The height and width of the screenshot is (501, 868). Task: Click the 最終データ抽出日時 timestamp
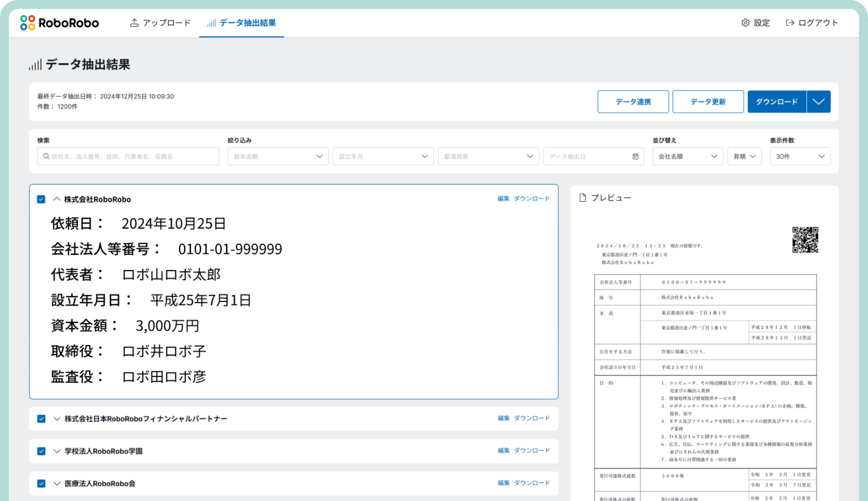[106, 96]
